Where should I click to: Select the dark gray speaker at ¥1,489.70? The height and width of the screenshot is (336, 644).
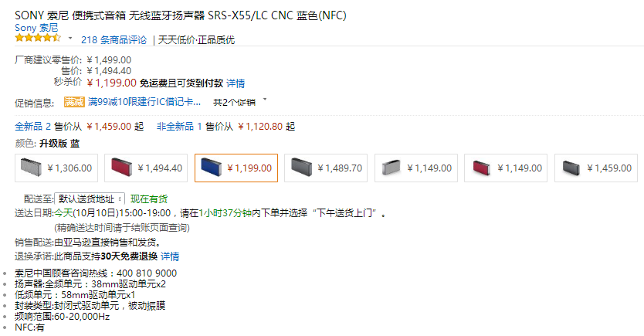coord(326,168)
